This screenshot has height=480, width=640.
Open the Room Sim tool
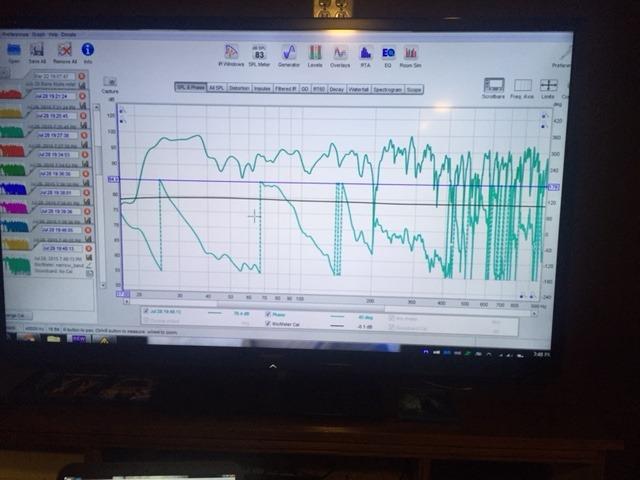tap(410, 53)
